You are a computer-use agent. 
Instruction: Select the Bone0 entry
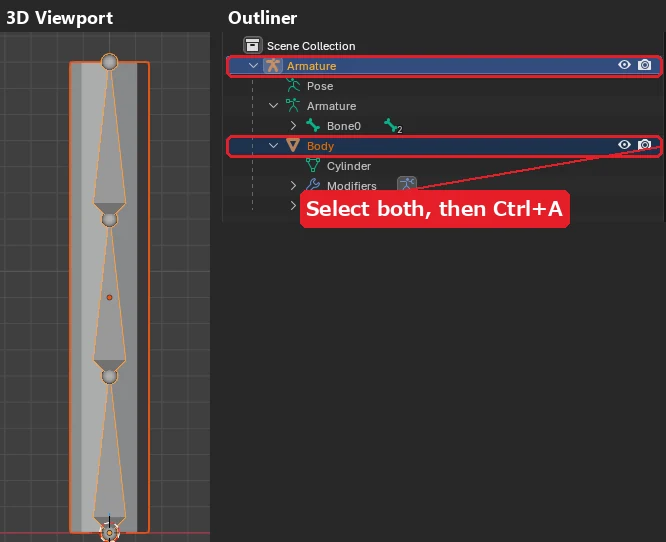(344, 126)
